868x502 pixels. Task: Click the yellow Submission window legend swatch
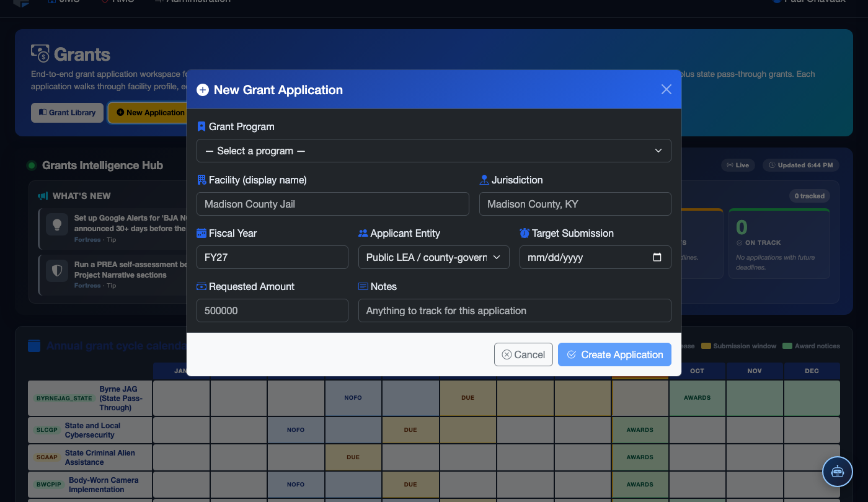[x=706, y=346]
